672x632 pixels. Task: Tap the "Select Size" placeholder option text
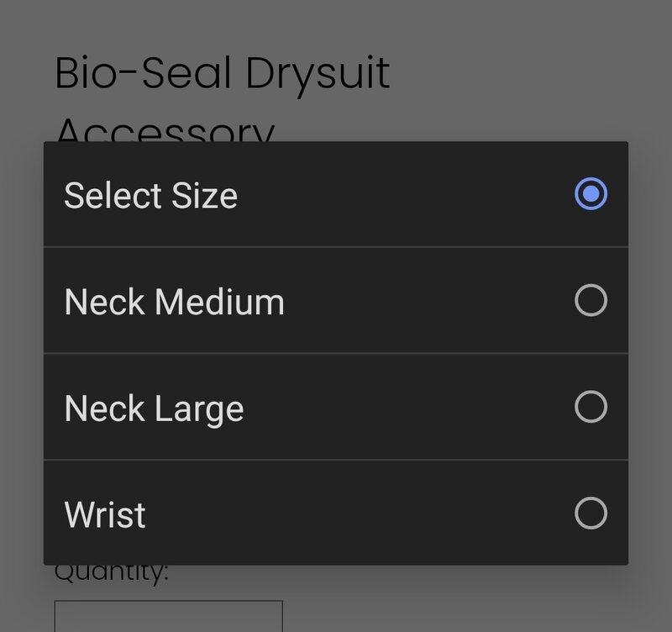pos(150,196)
